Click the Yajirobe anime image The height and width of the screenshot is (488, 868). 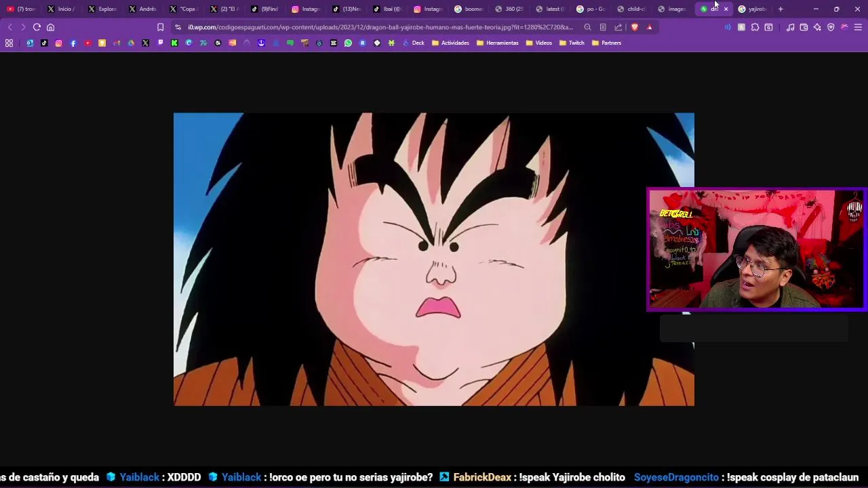434,259
